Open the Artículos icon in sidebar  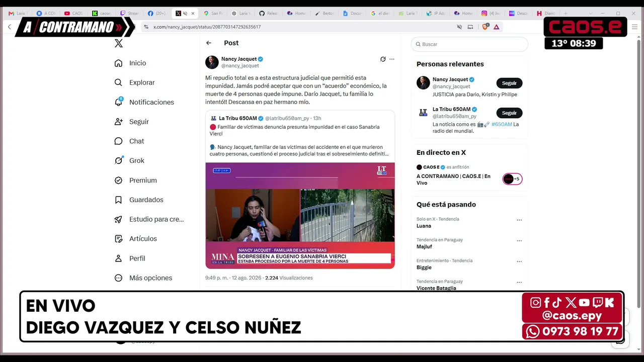pos(118,239)
